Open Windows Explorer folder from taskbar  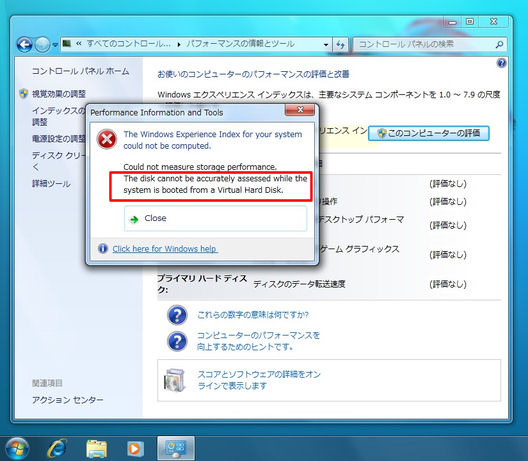[97, 449]
